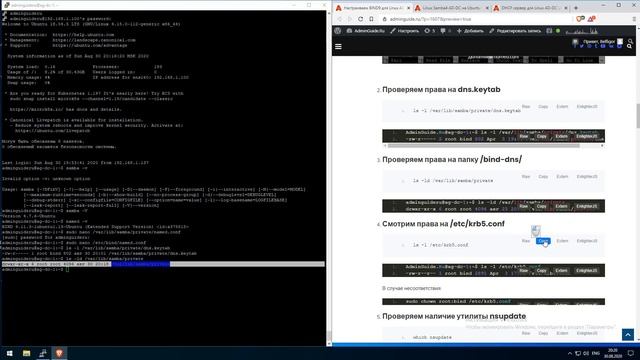Switch to PuTTY in the taskbar
Viewport: 640px width, 360px height.
(43, 353)
